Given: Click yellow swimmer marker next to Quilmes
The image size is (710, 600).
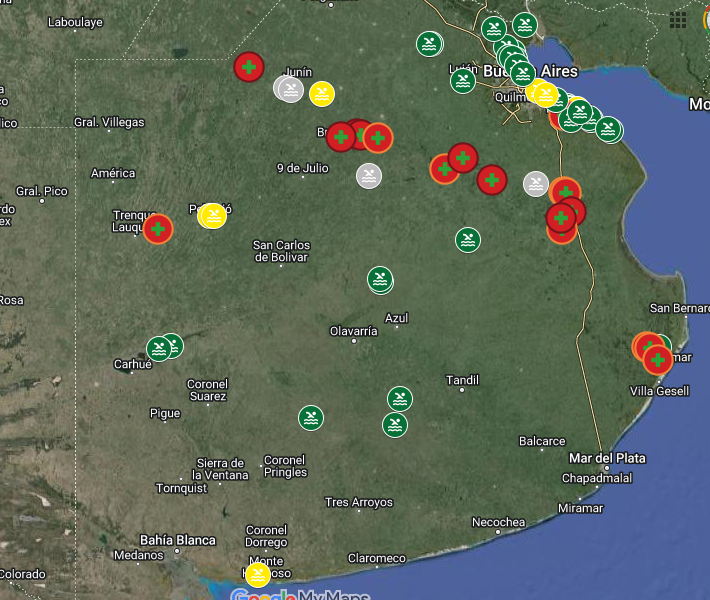Looking at the screenshot, I should 546,95.
